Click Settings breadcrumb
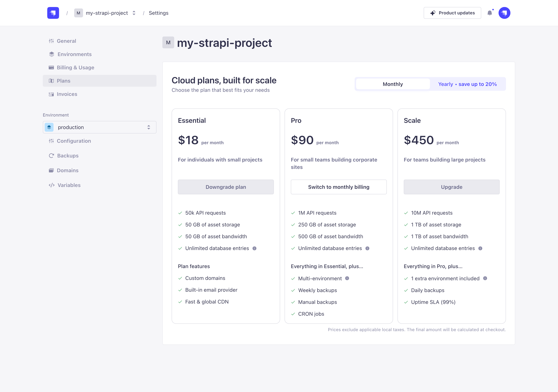Image resolution: width=558 pixels, height=392 pixels. tap(159, 13)
